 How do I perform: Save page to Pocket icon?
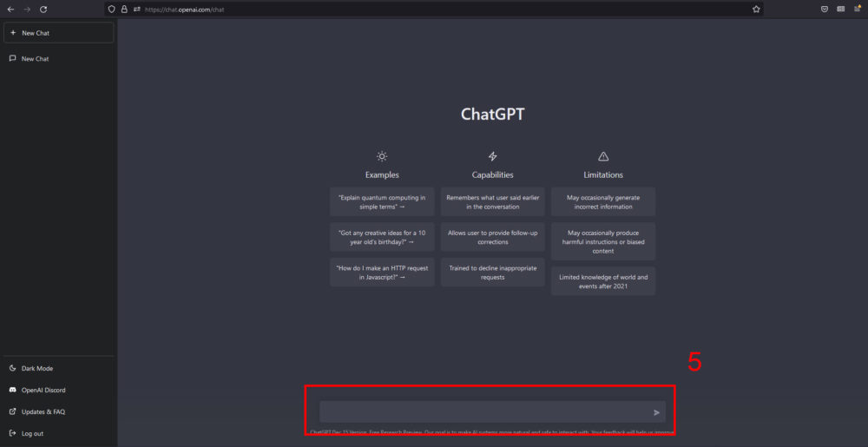pos(825,10)
